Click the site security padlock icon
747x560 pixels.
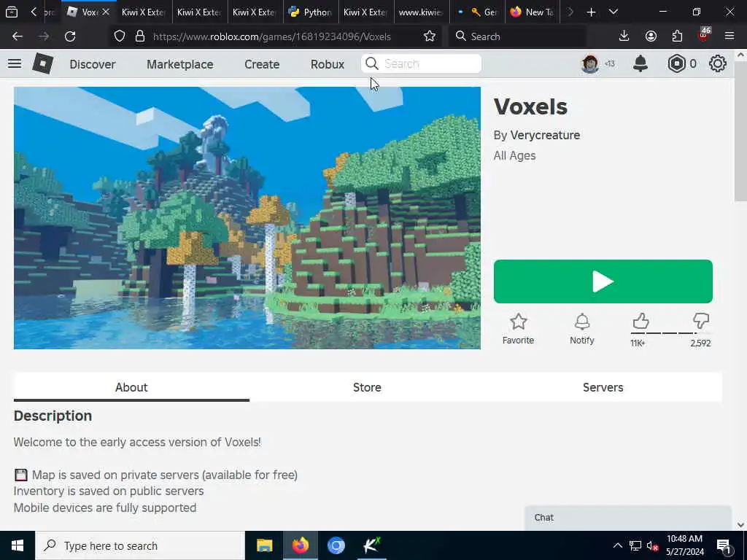click(x=139, y=36)
